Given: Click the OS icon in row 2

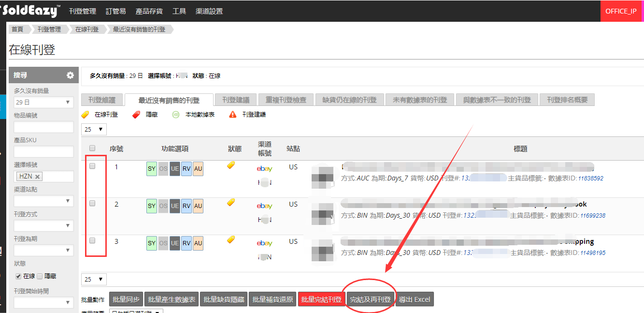Looking at the screenshot, I should (x=163, y=206).
